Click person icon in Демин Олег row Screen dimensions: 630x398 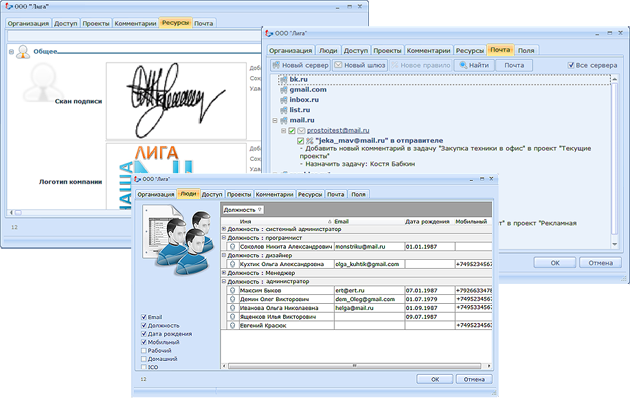point(232,299)
